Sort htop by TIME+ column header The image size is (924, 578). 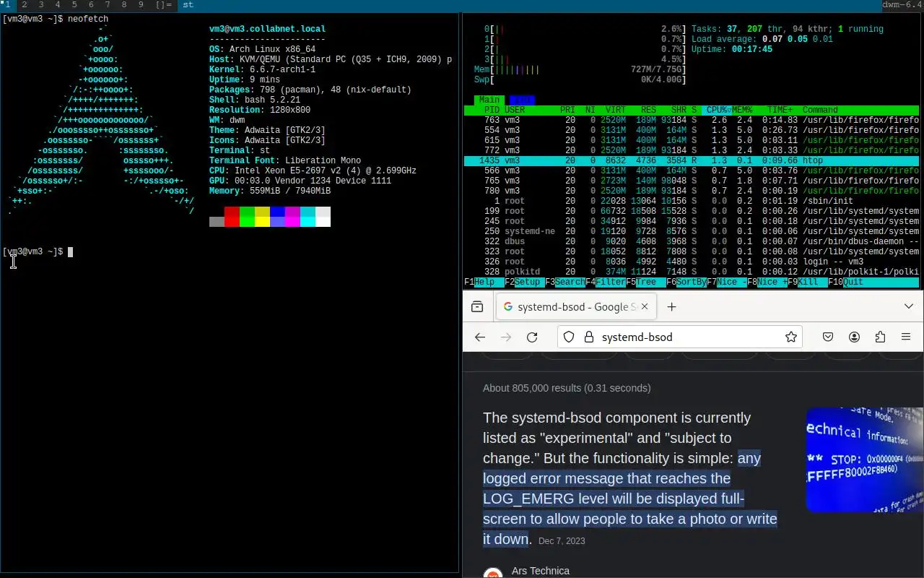(780, 110)
